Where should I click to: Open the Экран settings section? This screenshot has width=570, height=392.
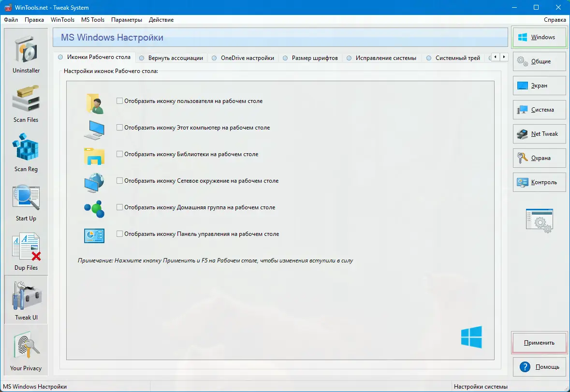click(x=540, y=86)
